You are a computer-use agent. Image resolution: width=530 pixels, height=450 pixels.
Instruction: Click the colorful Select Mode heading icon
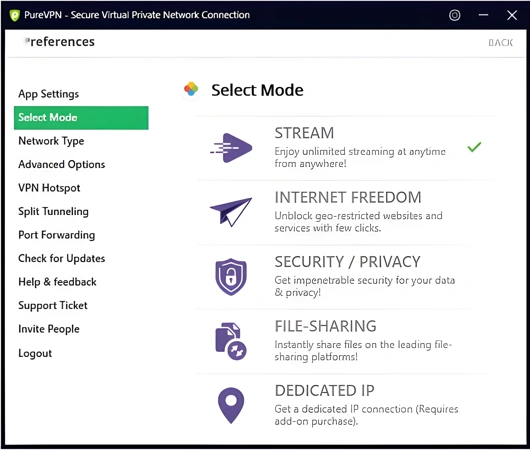click(191, 89)
